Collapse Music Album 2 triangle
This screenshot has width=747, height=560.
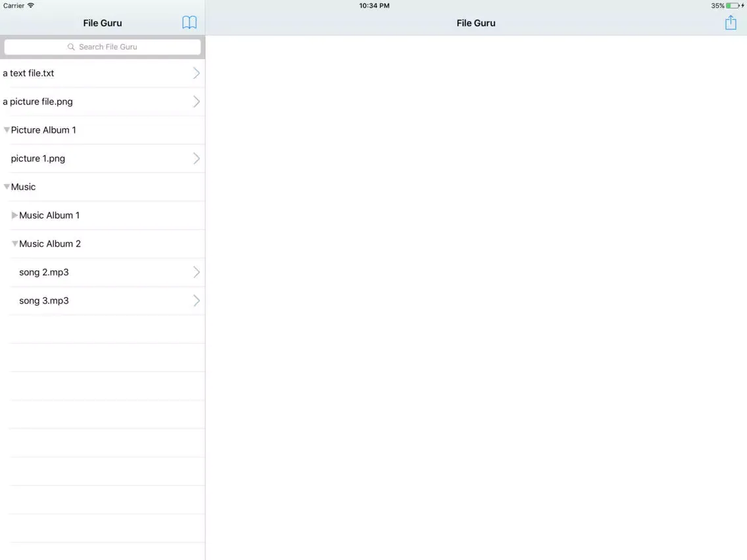click(x=14, y=244)
